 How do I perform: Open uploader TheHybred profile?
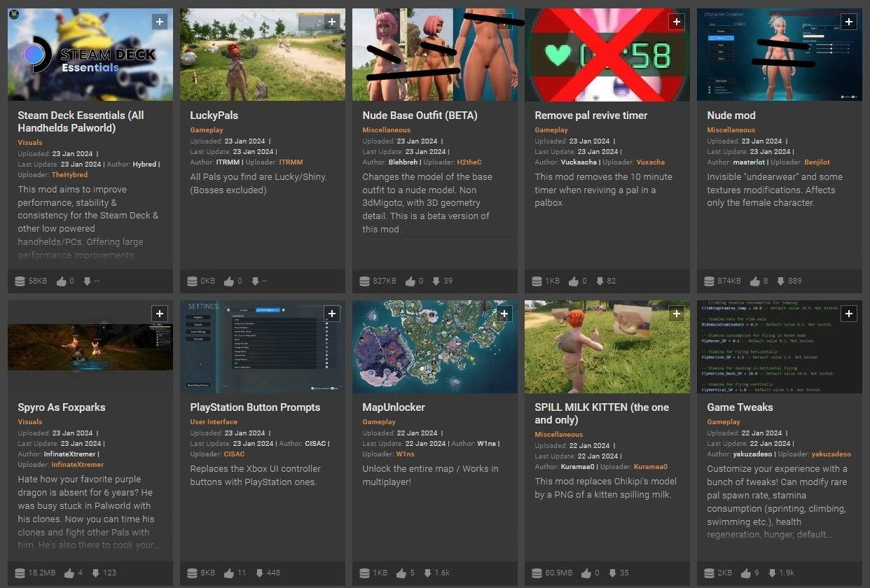tap(69, 175)
